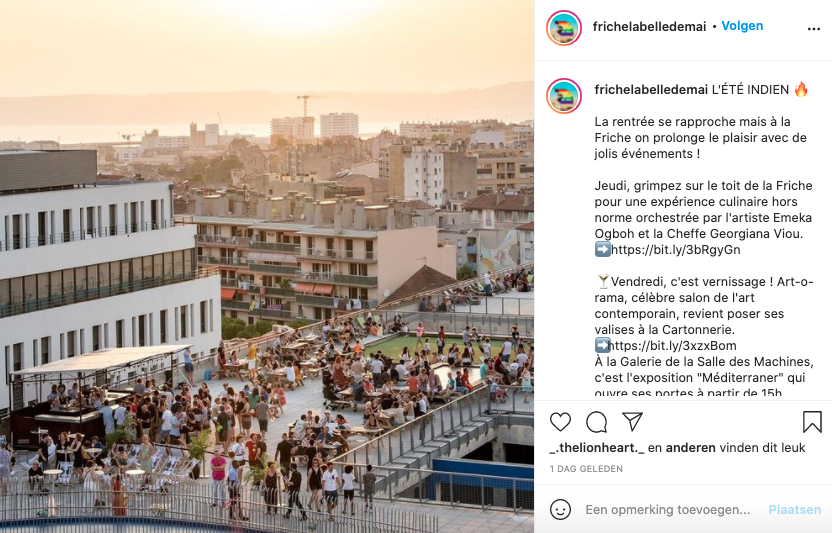Follow the account via Volgen
This screenshot has width=832, height=533.
click(x=742, y=26)
